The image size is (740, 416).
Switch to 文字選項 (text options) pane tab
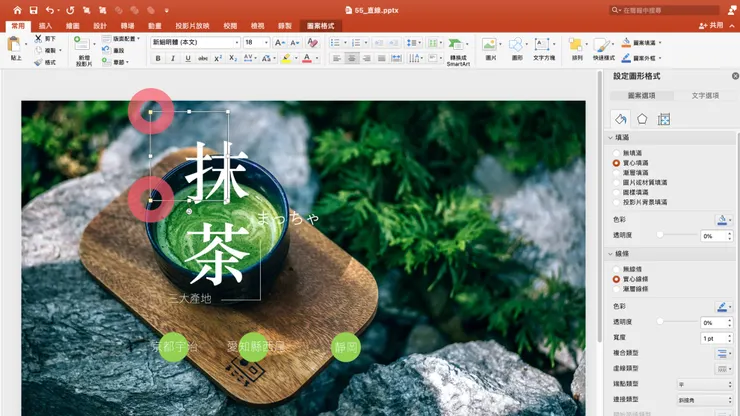tap(705, 95)
